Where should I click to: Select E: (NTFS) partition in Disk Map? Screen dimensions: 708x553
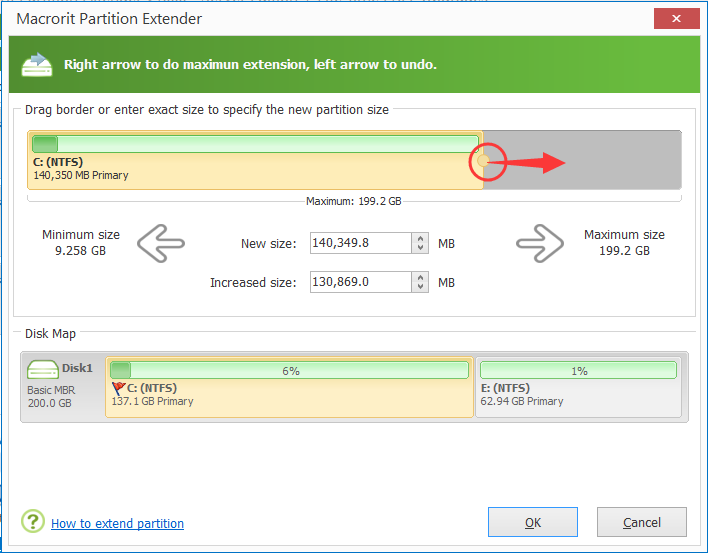coord(578,387)
